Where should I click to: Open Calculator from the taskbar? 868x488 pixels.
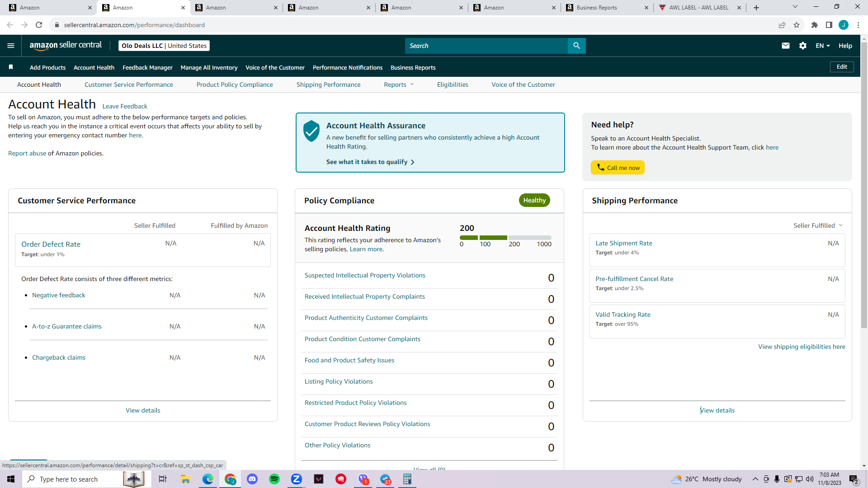407,479
